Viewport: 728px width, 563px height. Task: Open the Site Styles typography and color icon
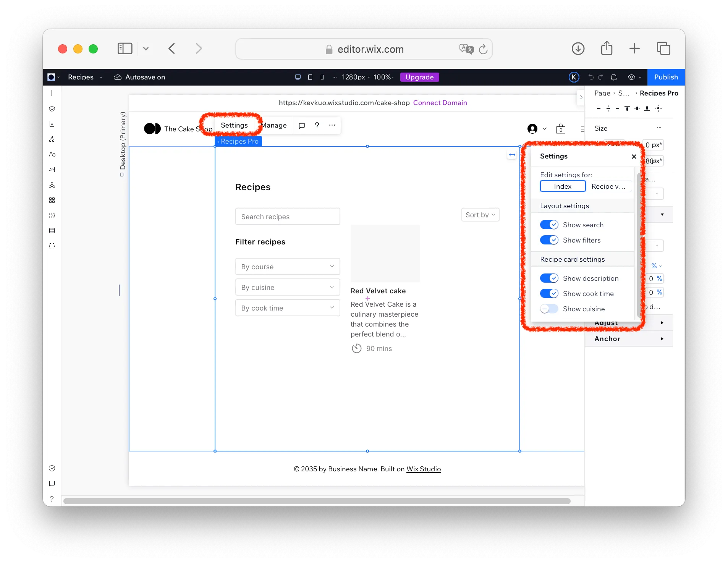(52, 154)
